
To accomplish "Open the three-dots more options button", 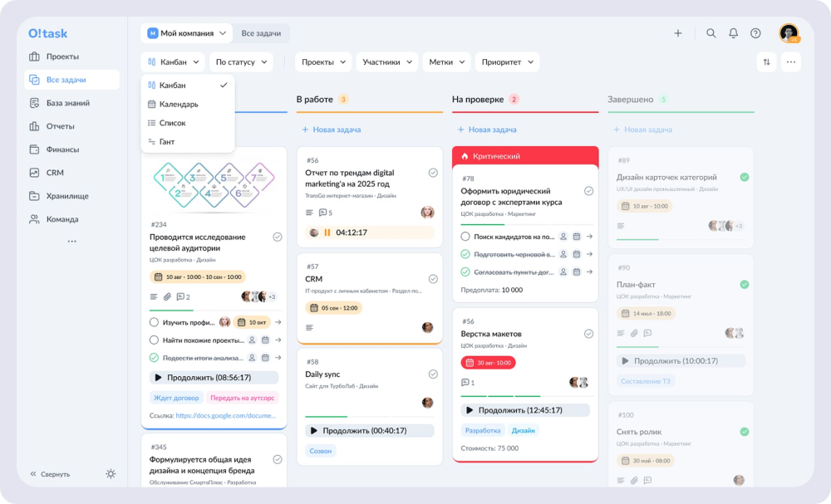I will [x=791, y=62].
